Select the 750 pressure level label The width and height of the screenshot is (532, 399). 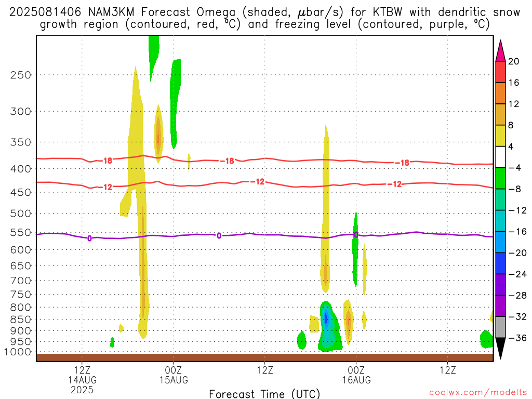pos(21,295)
